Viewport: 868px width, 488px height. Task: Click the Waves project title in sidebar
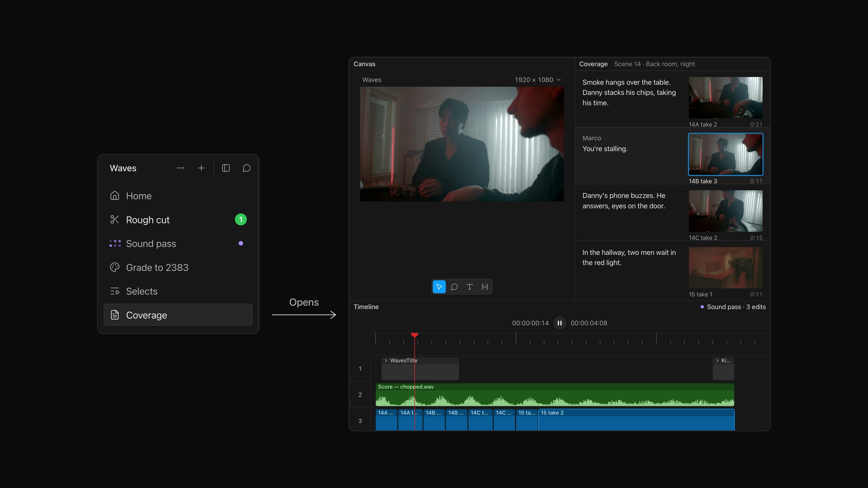click(123, 168)
